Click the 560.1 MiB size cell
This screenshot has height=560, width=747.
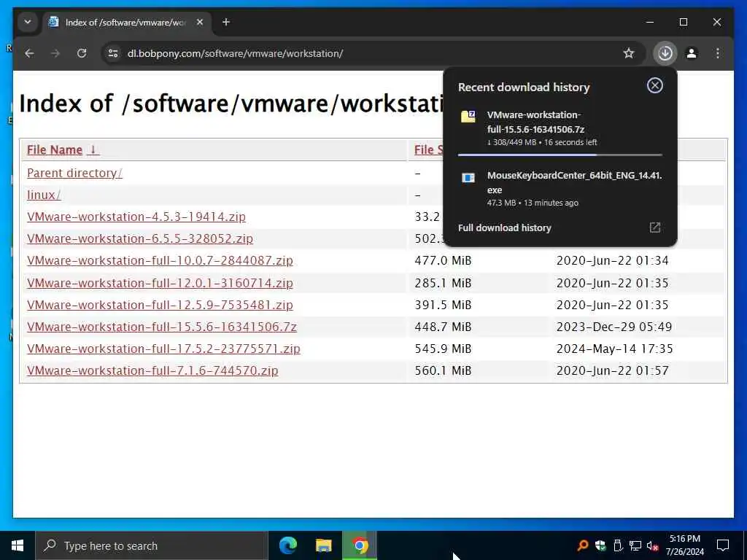point(443,370)
